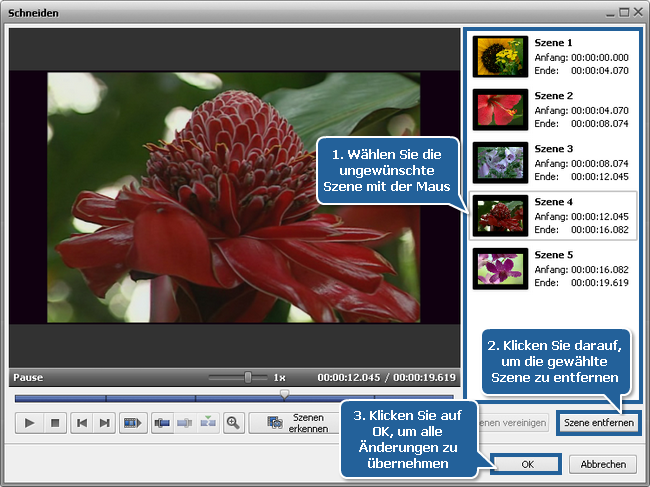The image size is (650, 487).
Task: Cancel with the Abbrechen button
Action: click(x=603, y=464)
